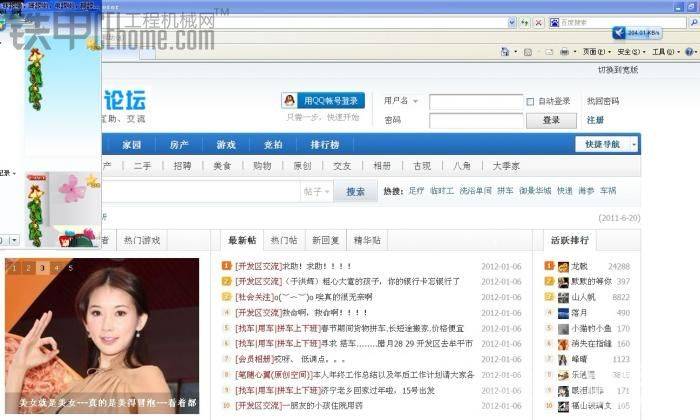Click 二手 sub-navigation link

click(x=142, y=166)
